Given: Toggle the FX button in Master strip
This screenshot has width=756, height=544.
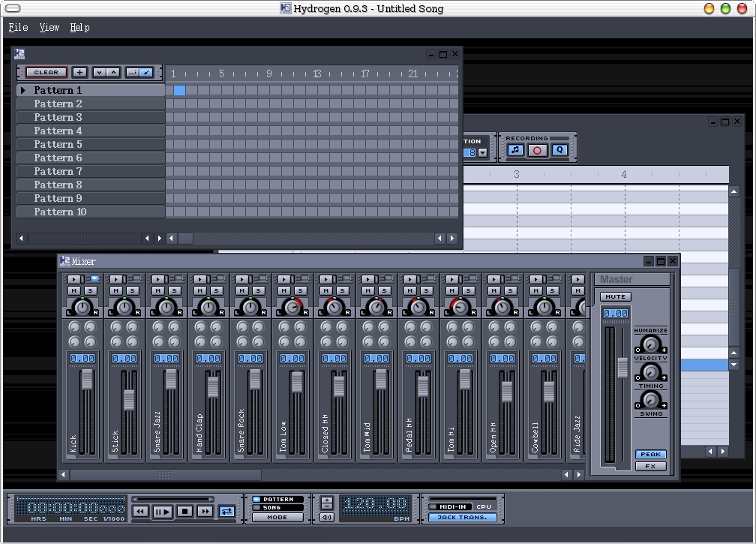Looking at the screenshot, I should coord(650,467).
